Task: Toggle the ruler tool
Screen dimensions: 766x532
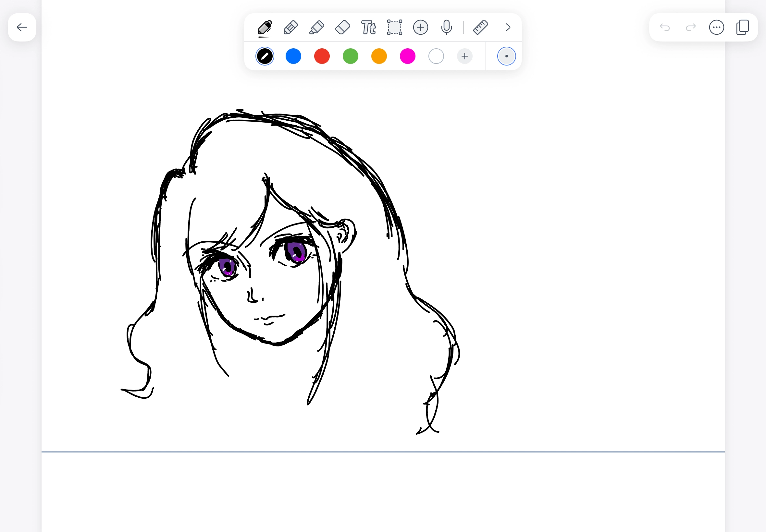Action: 481,27
